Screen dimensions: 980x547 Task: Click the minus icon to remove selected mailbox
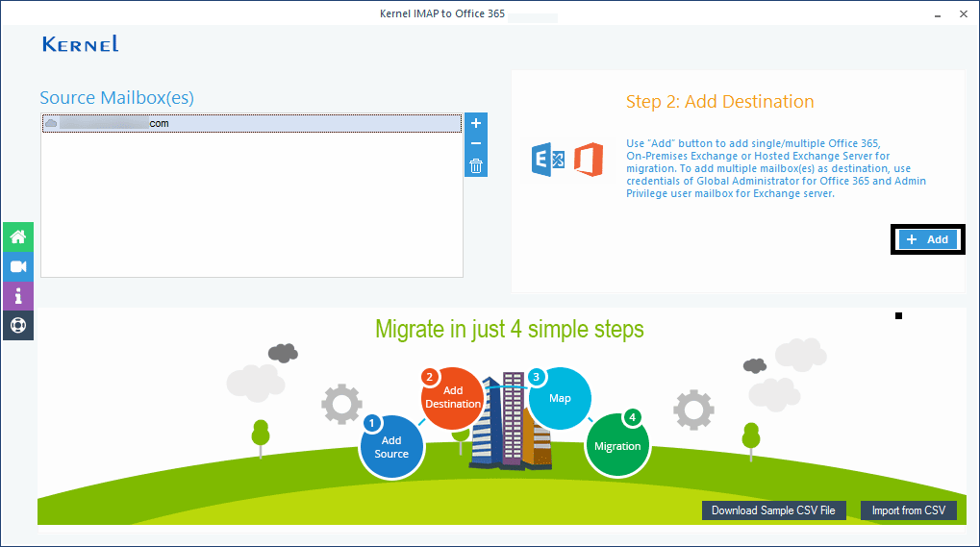tap(476, 143)
